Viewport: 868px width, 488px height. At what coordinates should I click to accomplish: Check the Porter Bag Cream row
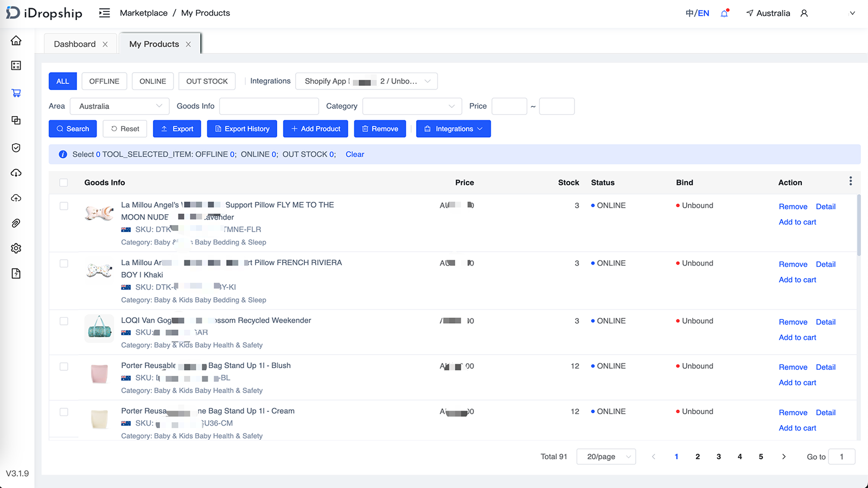point(64,412)
